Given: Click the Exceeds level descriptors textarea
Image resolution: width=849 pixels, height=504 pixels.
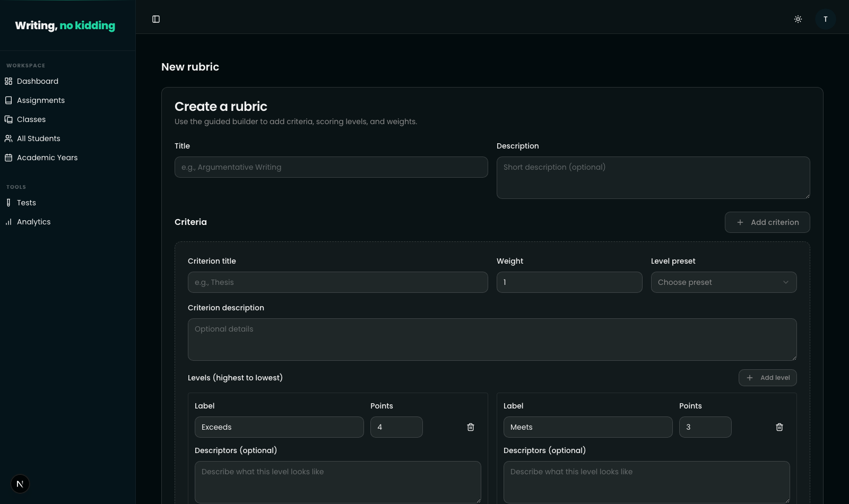Looking at the screenshot, I should pos(338,482).
